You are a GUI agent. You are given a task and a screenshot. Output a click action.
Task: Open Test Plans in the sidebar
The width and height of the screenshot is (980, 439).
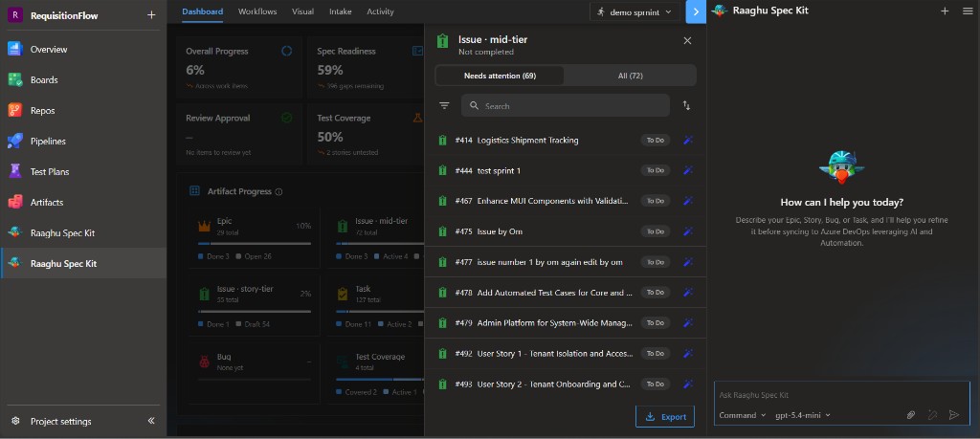click(83, 172)
